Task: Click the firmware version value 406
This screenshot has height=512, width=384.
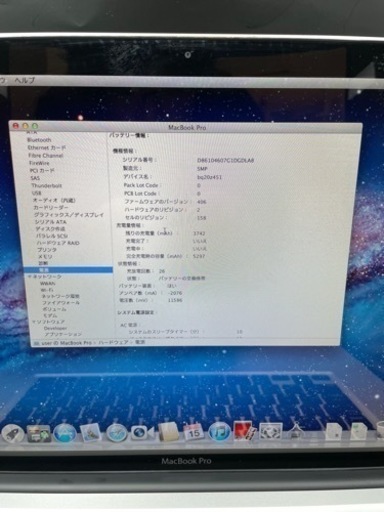Action: pos(202,202)
